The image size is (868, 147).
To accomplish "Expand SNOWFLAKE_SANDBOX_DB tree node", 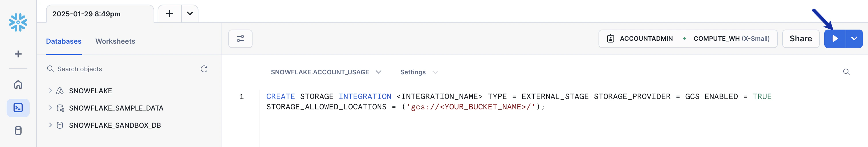I will click(x=50, y=125).
